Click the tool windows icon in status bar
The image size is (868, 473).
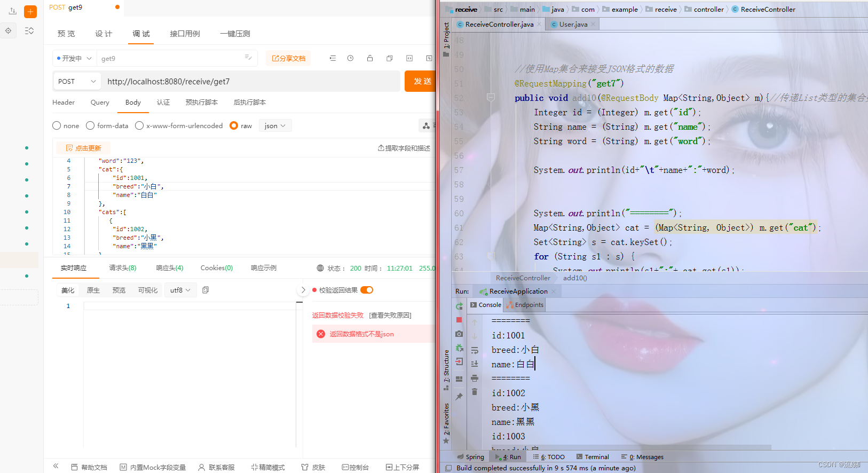click(448, 468)
